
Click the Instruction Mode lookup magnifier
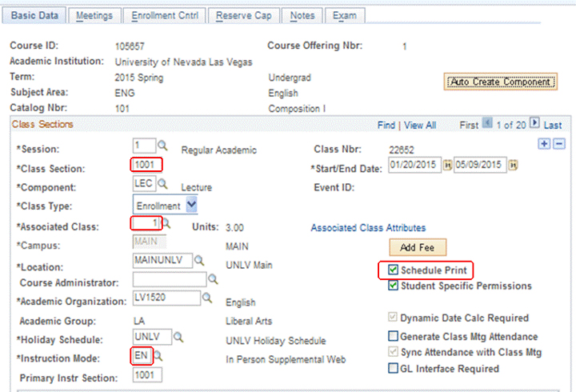click(x=158, y=354)
